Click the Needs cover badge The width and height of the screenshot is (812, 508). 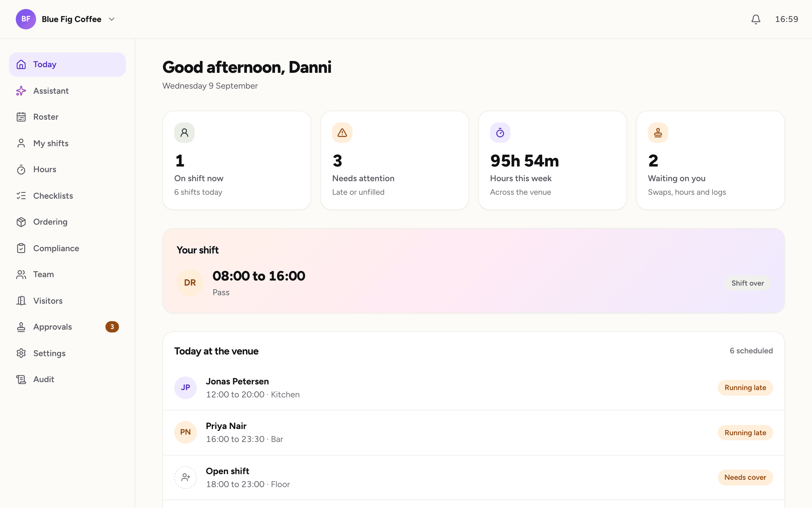[745, 478]
